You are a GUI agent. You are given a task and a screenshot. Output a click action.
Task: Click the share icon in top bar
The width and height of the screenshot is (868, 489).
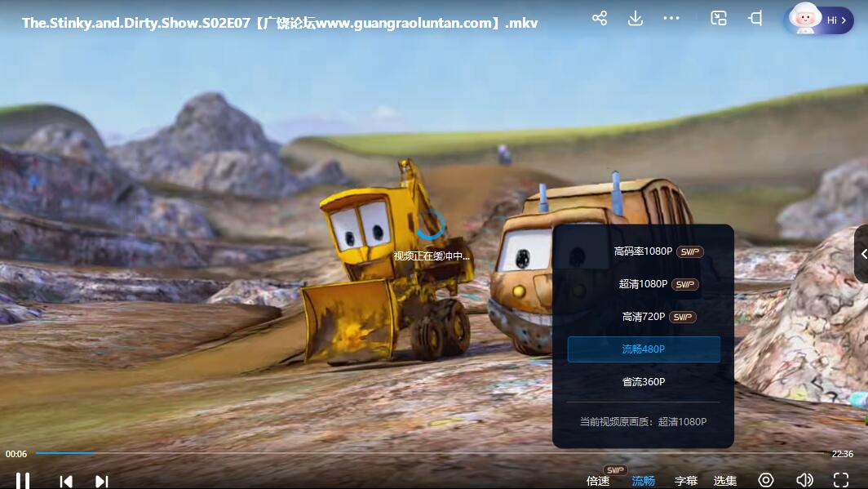click(600, 18)
